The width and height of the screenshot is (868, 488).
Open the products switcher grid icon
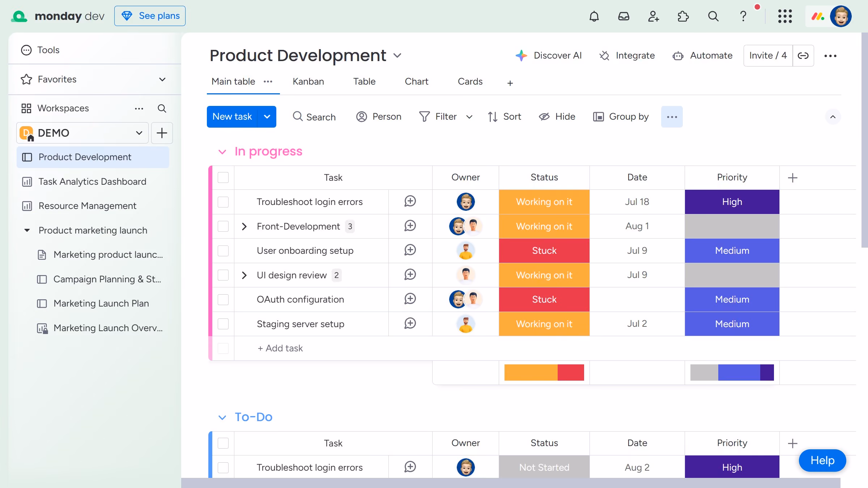tap(785, 16)
